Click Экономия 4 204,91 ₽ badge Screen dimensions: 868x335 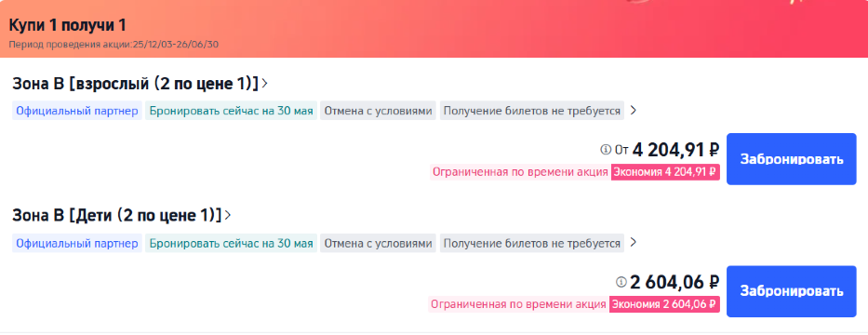pyautogui.click(x=665, y=172)
